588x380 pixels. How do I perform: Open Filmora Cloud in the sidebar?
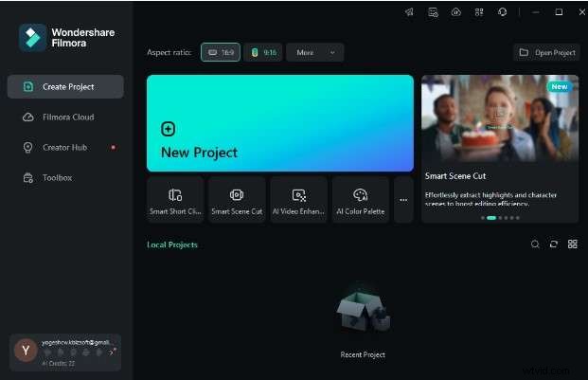(65, 118)
